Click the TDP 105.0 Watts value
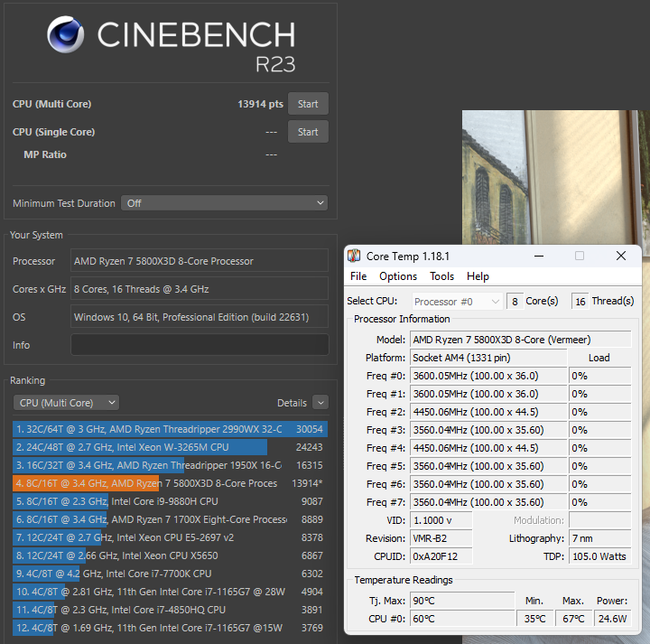The height and width of the screenshot is (644, 650). pyautogui.click(x=599, y=556)
